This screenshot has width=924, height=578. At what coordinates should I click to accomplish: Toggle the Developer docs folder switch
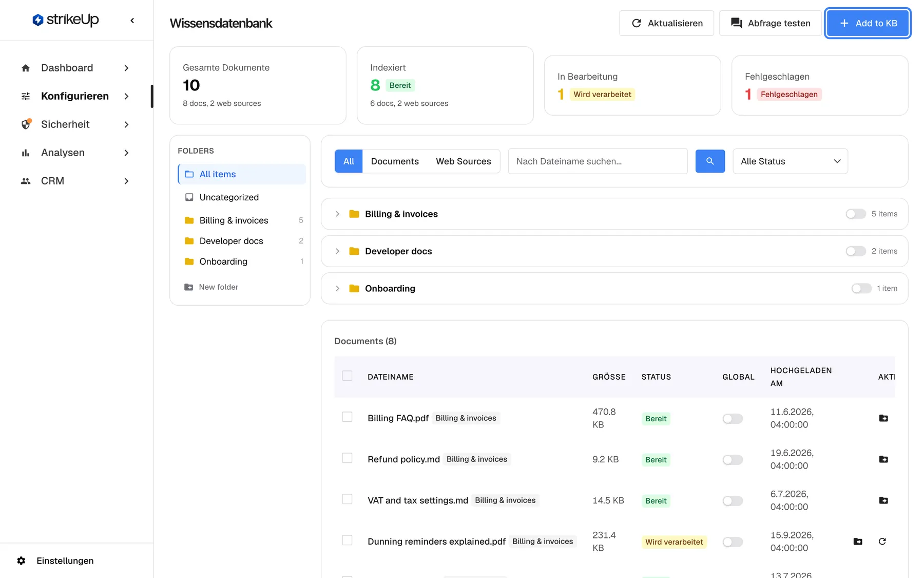[x=856, y=251]
